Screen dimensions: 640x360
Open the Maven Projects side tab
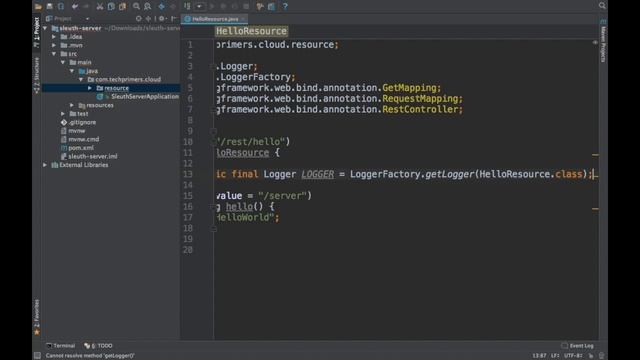[603, 41]
